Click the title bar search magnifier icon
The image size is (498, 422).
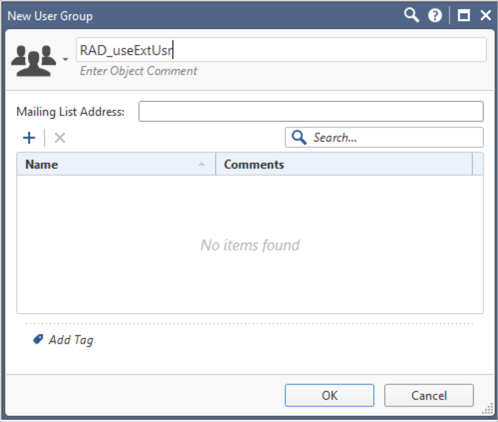point(411,15)
